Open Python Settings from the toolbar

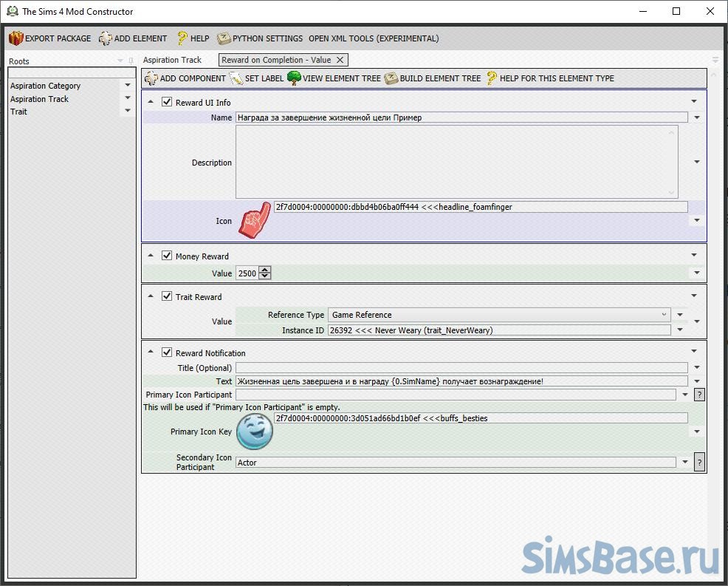pyautogui.click(x=260, y=38)
